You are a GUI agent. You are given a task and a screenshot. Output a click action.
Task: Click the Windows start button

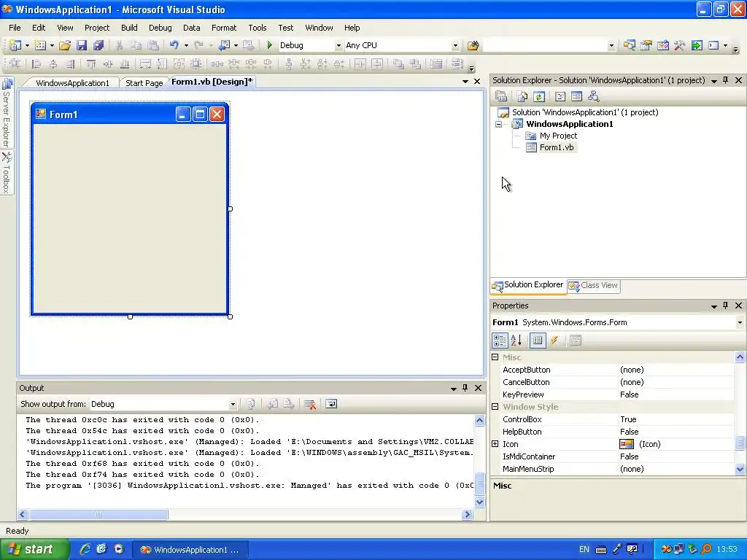pyautogui.click(x=35, y=550)
